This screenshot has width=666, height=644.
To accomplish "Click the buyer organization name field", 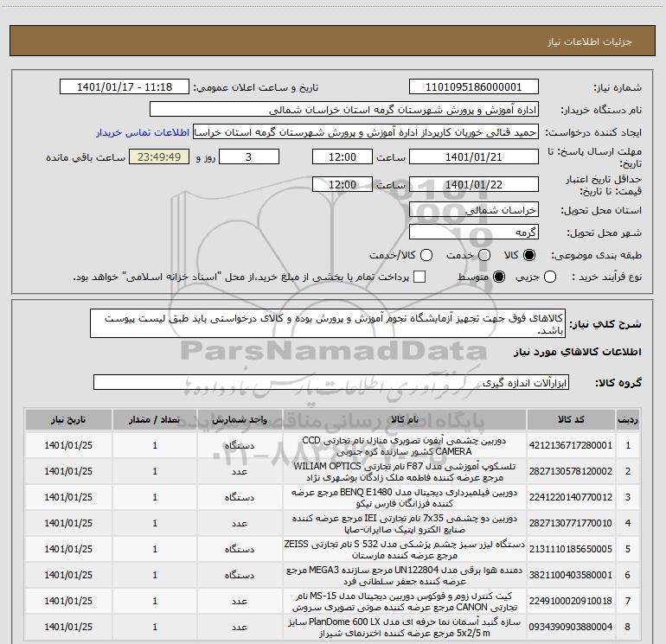I will coord(344,110).
